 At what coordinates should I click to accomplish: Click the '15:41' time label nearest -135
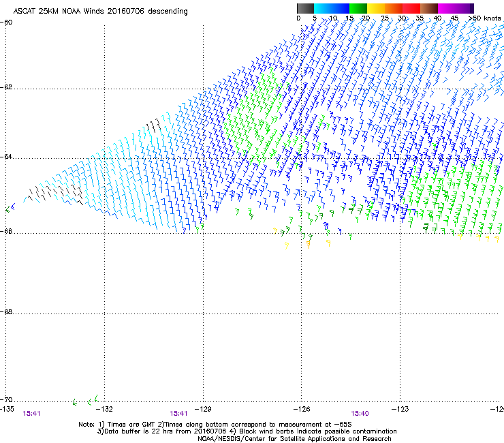click(x=31, y=414)
